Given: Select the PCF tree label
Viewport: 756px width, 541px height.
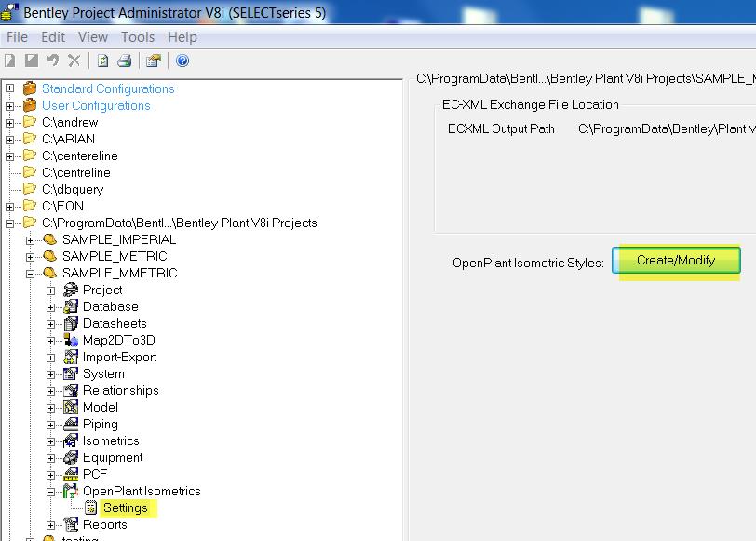Looking at the screenshot, I should [x=95, y=475].
